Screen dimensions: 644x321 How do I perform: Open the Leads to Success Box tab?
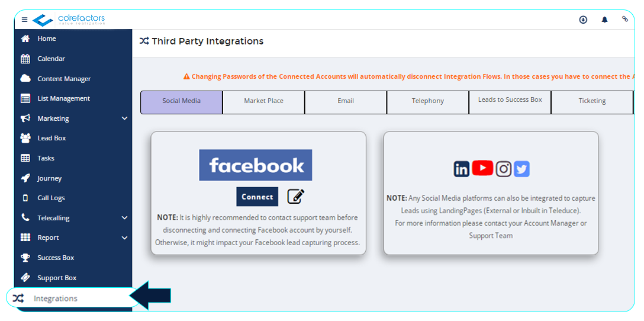(510, 102)
